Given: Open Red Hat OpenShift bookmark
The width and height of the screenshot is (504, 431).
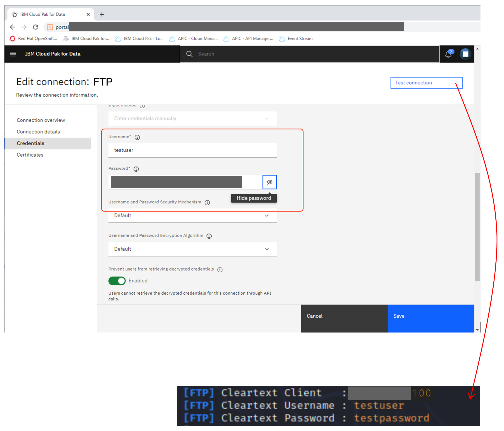Looking at the screenshot, I should pos(33,39).
